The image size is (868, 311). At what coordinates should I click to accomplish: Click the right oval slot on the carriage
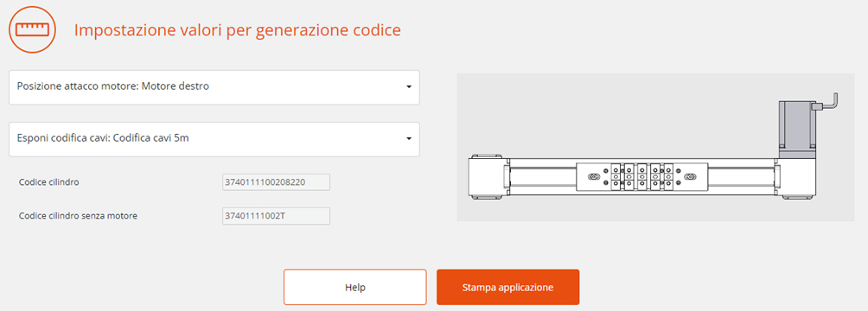tap(690, 177)
